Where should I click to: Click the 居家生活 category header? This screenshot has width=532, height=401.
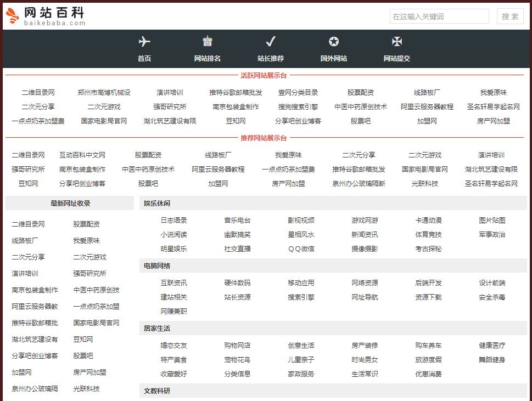(x=157, y=328)
